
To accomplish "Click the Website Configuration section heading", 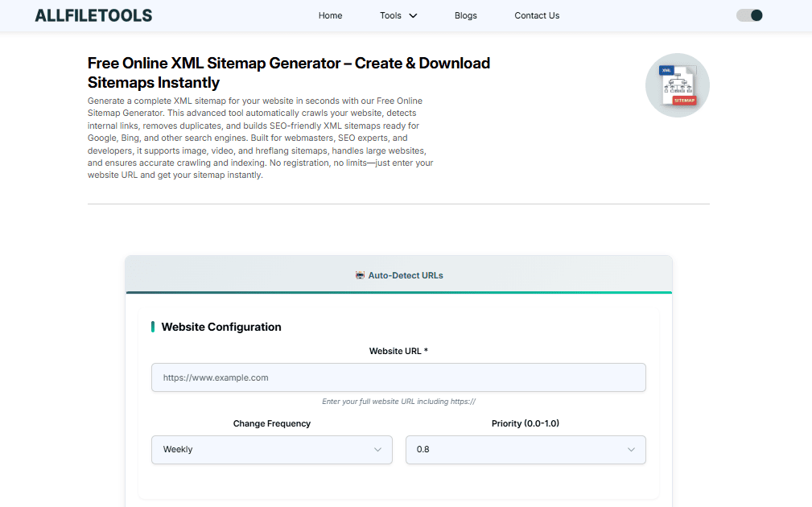I will click(221, 327).
